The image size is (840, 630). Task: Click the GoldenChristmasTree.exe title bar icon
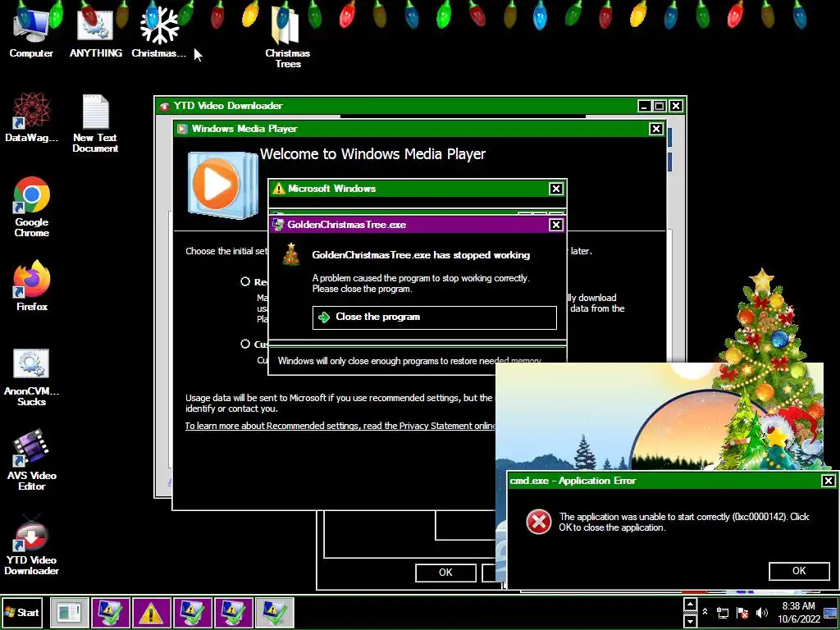[x=277, y=225]
